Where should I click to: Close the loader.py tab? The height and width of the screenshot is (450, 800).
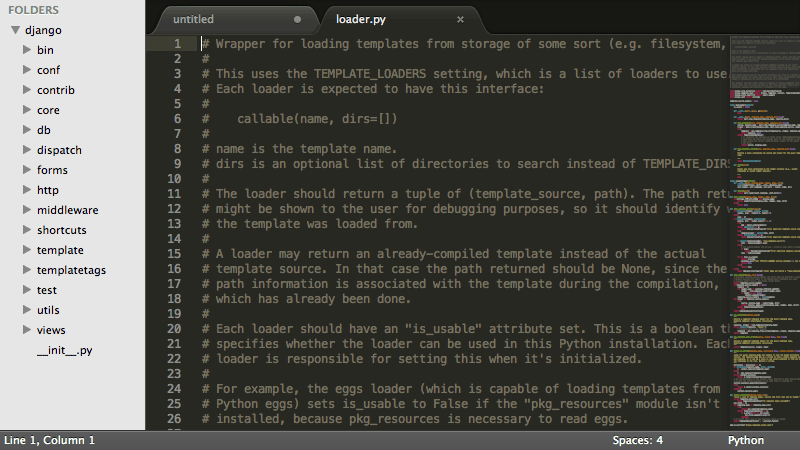click(460, 19)
